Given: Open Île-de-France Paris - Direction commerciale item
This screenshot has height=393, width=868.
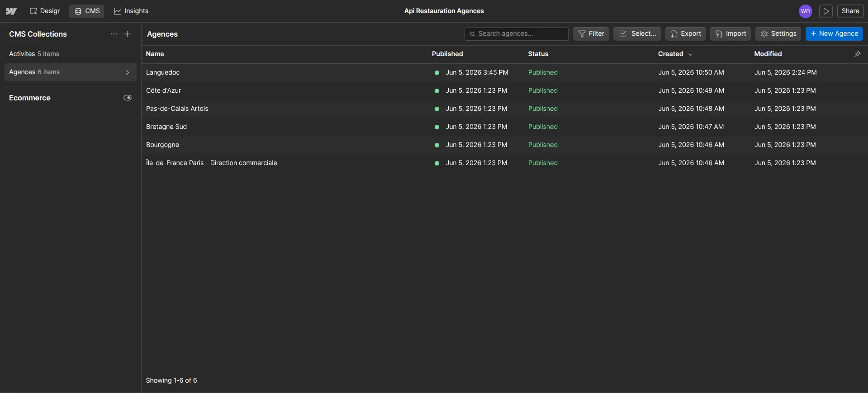Looking at the screenshot, I should (211, 163).
